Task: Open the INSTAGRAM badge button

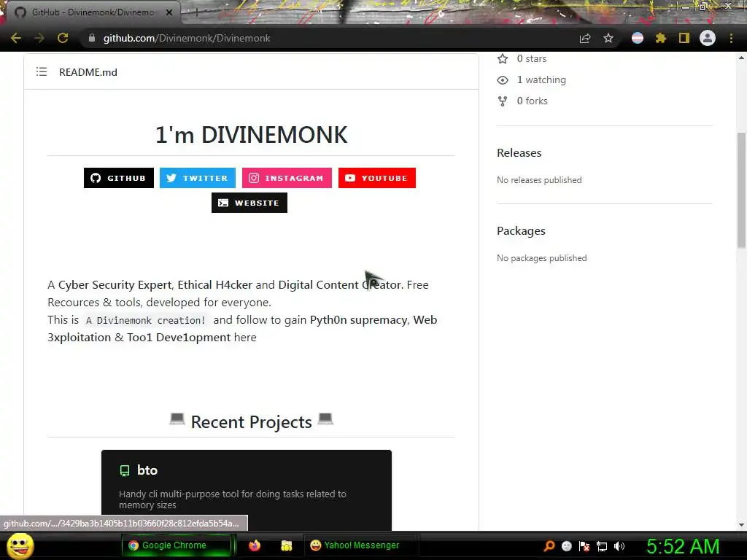Action: coord(287,178)
